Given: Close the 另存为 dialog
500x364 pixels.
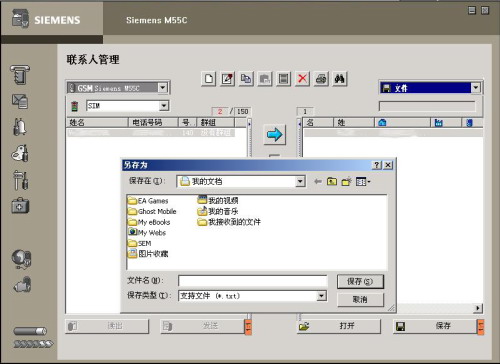Looking at the screenshot, I should pyautogui.click(x=388, y=165).
